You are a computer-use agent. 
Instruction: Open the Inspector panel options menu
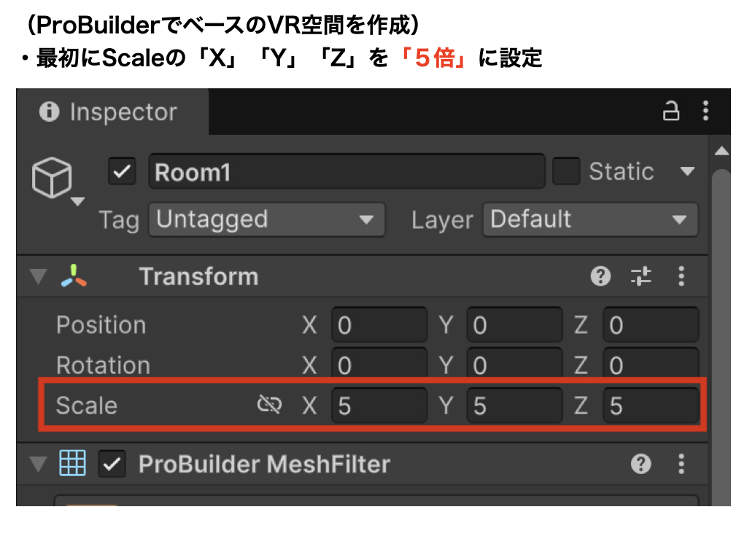(x=705, y=111)
